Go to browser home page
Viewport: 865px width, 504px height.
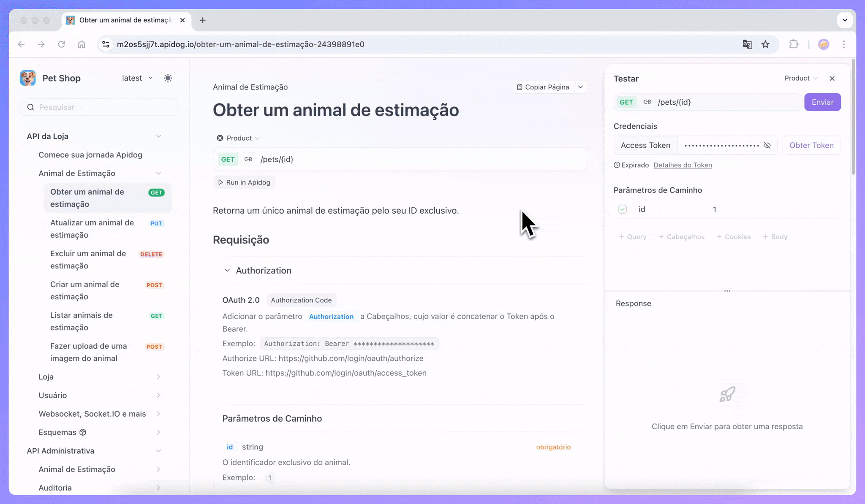82,44
